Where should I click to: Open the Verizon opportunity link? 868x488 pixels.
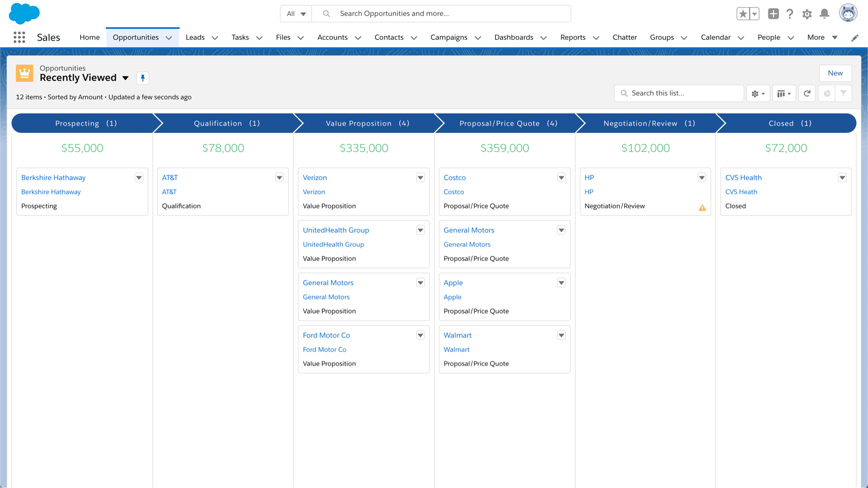point(315,178)
